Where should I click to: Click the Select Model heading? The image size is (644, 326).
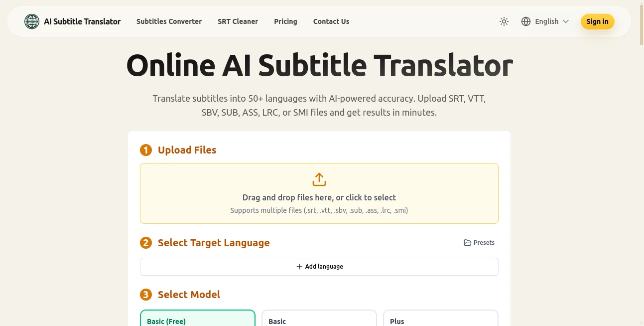(189, 295)
